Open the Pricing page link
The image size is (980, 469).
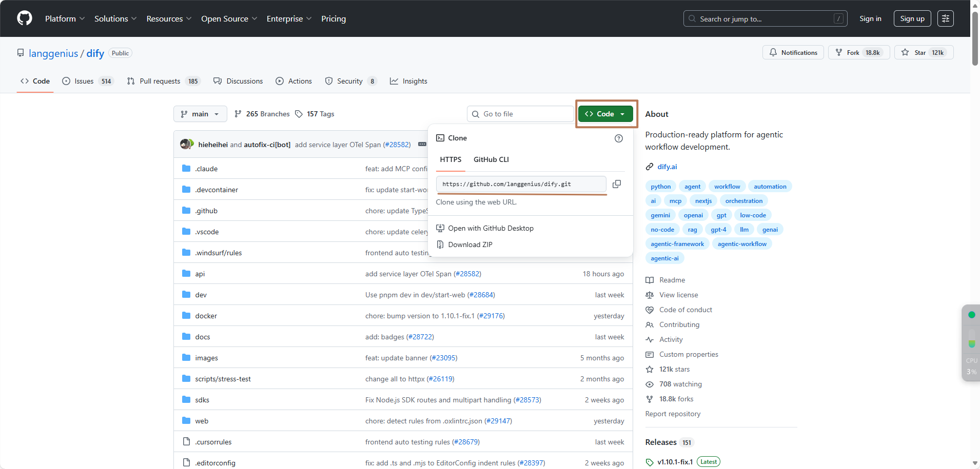(334, 18)
